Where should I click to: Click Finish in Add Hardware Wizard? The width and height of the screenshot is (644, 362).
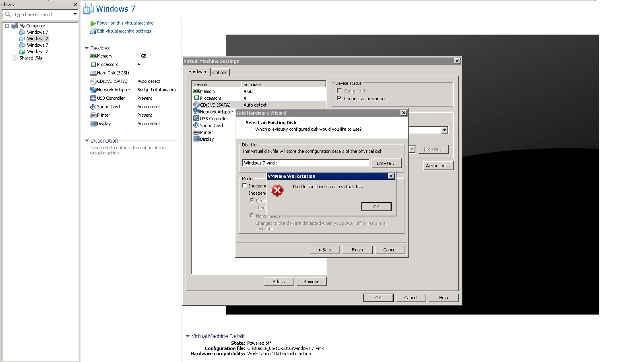[357, 250]
